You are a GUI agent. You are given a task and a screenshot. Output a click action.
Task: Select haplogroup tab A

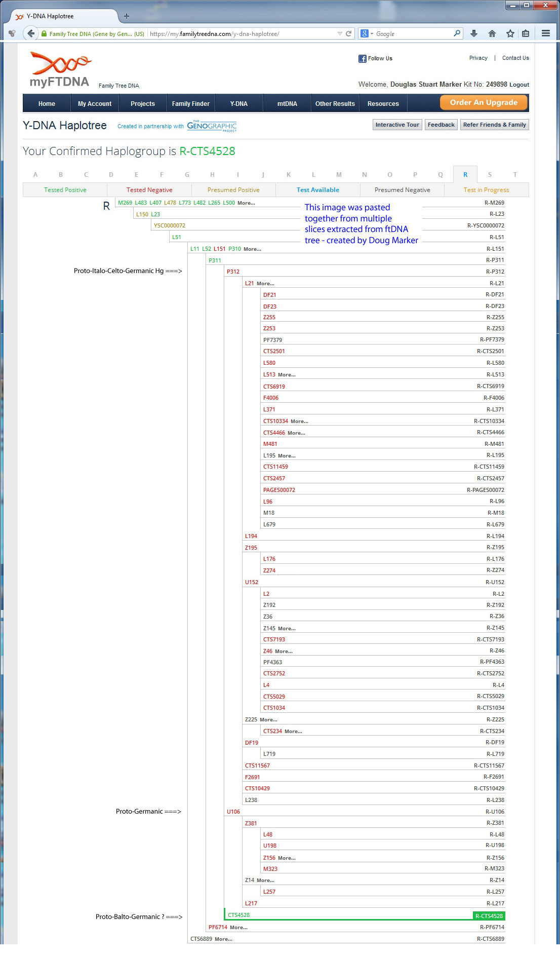(35, 174)
